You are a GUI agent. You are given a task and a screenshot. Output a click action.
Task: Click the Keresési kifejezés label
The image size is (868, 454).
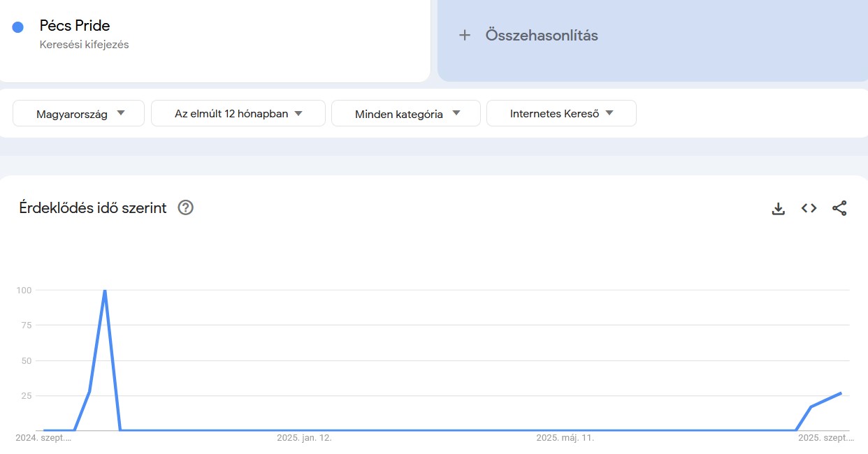pyautogui.click(x=85, y=45)
